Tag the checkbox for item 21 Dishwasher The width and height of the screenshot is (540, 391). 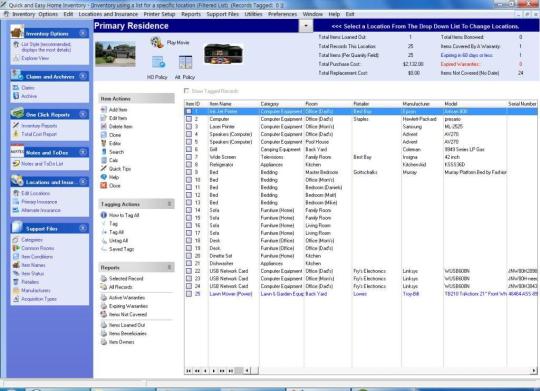(x=189, y=263)
